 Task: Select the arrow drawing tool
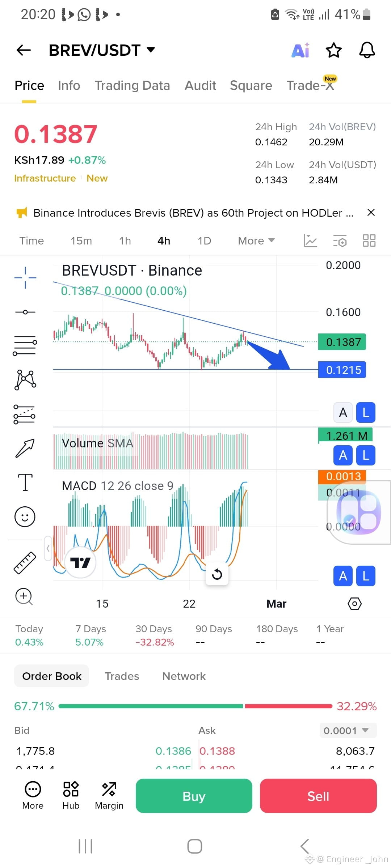25,448
